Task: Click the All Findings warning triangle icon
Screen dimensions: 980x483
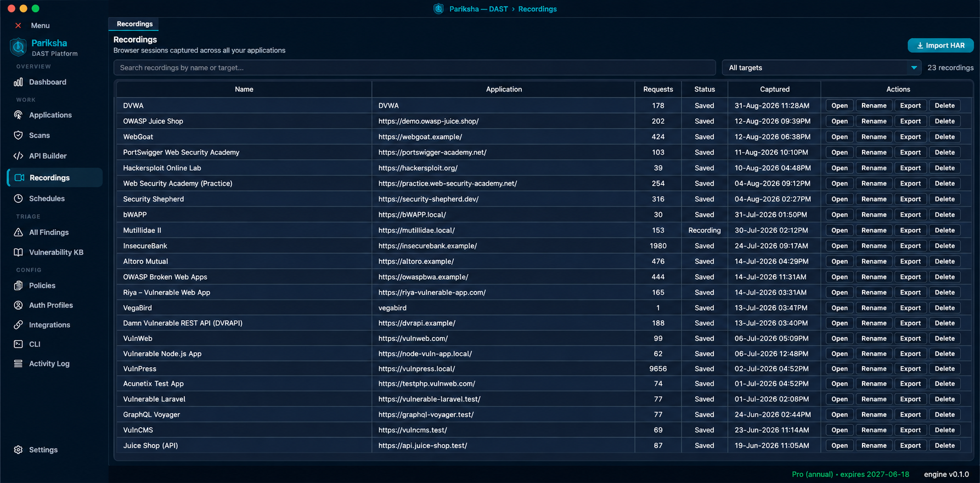Action: pos(18,232)
